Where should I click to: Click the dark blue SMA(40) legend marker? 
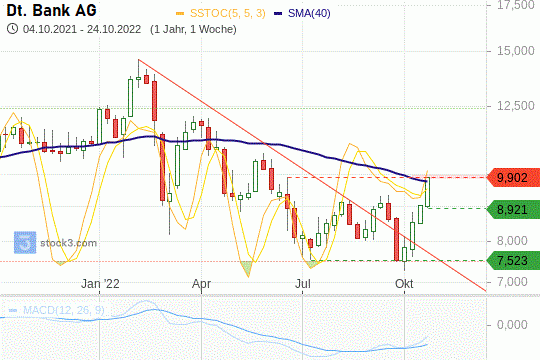point(278,13)
